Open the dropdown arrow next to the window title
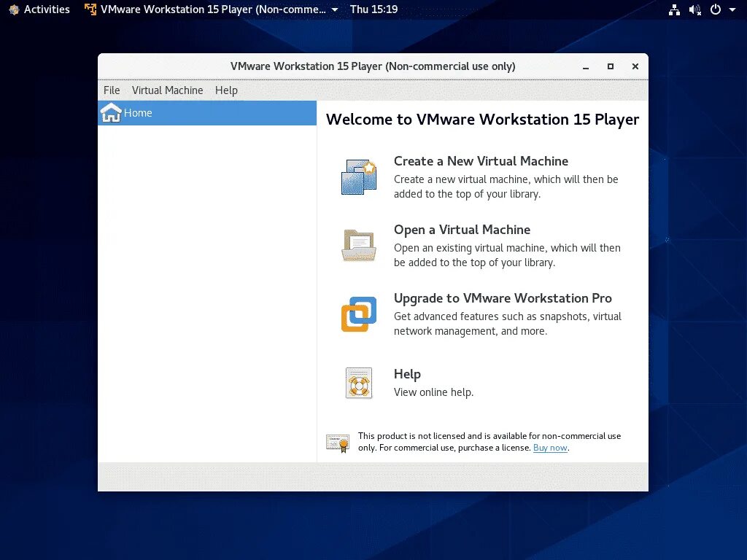This screenshot has height=560, width=747. [x=334, y=10]
